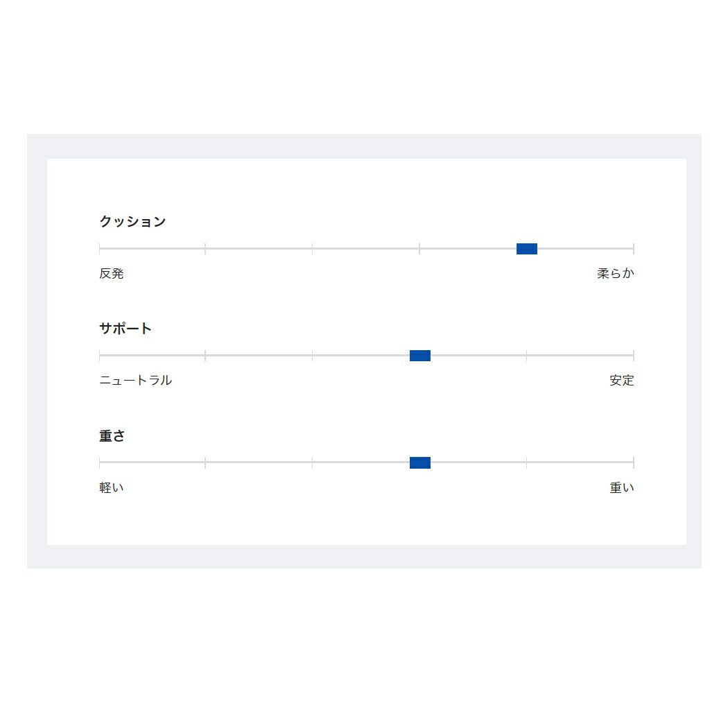Click the leftmost tick of 重さ slider

(x=100, y=462)
